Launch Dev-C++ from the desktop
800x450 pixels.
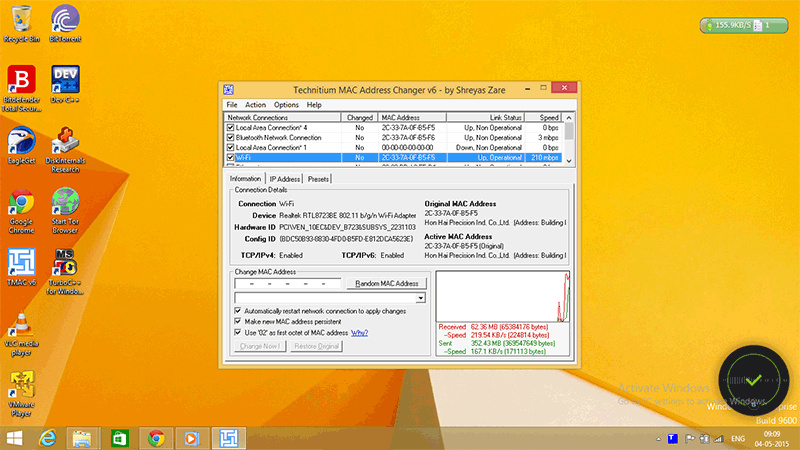click(x=65, y=81)
